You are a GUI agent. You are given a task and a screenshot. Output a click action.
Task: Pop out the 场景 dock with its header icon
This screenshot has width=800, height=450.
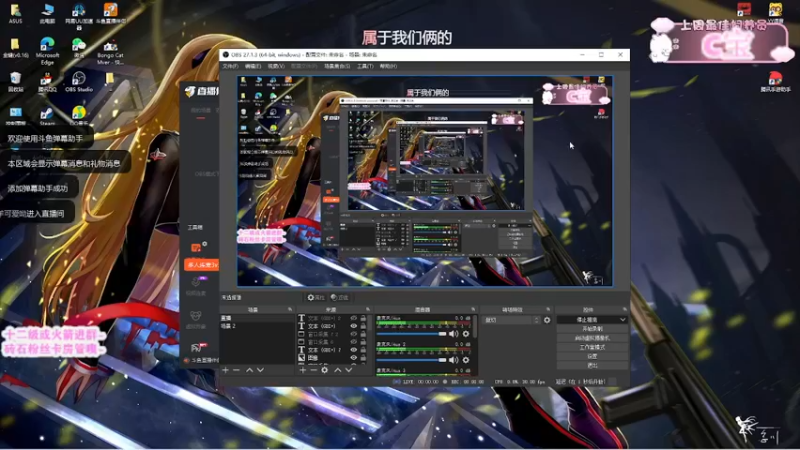[x=290, y=309]
